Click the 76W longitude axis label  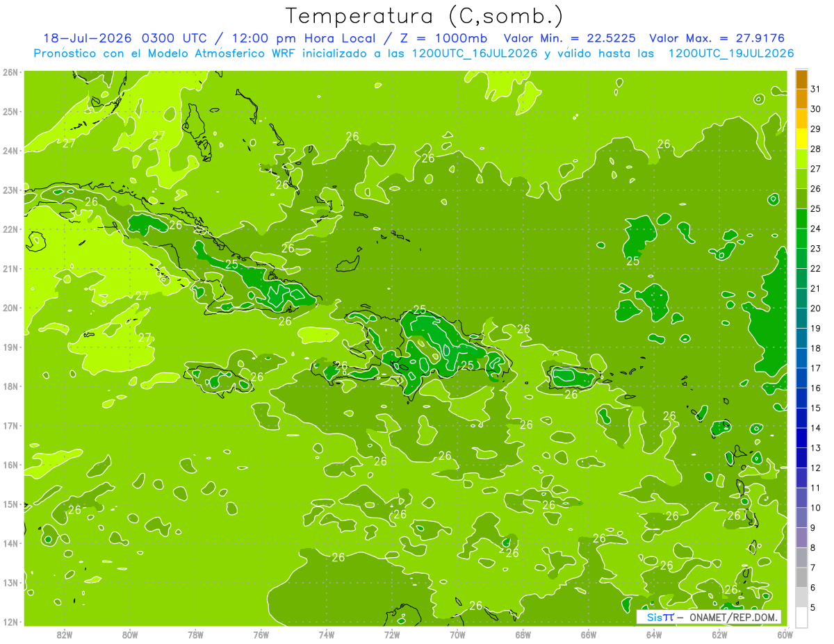pyautogui.click(x=261, y=634)
